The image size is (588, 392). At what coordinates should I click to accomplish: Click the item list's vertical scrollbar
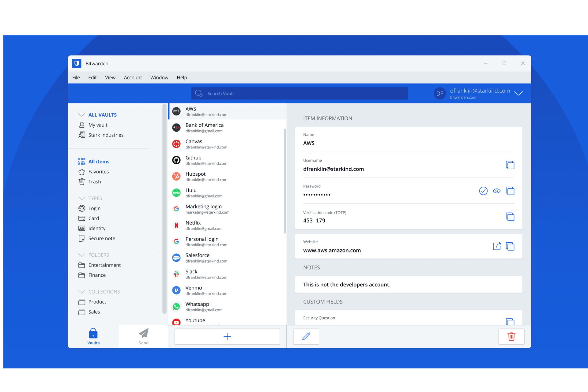285,181
